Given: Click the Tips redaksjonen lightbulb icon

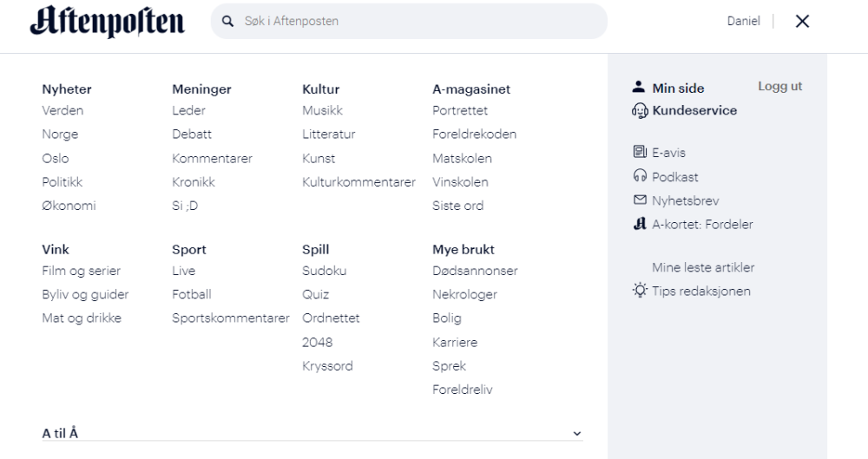Looking at the screenshot, I should tap(640, 291).
